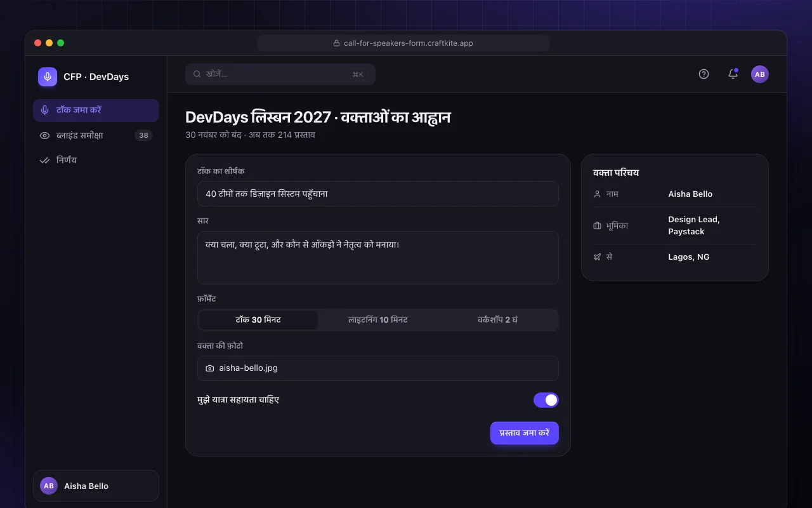Viewport: 812px width, 508px height.
Task: Click the टॉक का शीर्षक title input
Action: tap(378, 194)
